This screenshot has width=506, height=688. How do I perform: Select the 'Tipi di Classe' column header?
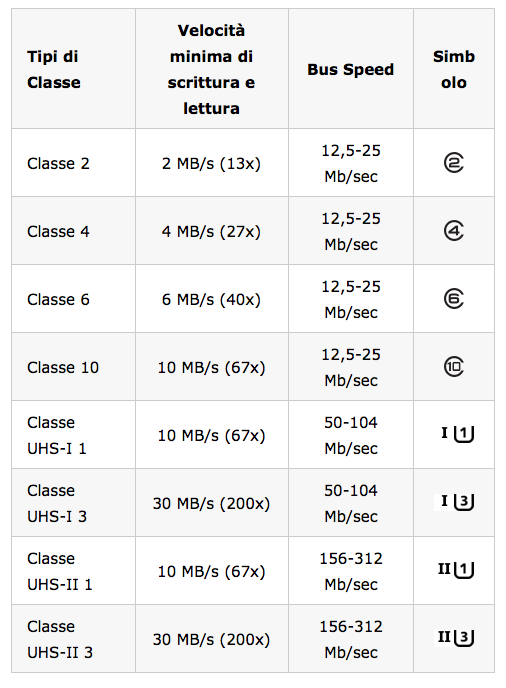click(x=54, y=69)
